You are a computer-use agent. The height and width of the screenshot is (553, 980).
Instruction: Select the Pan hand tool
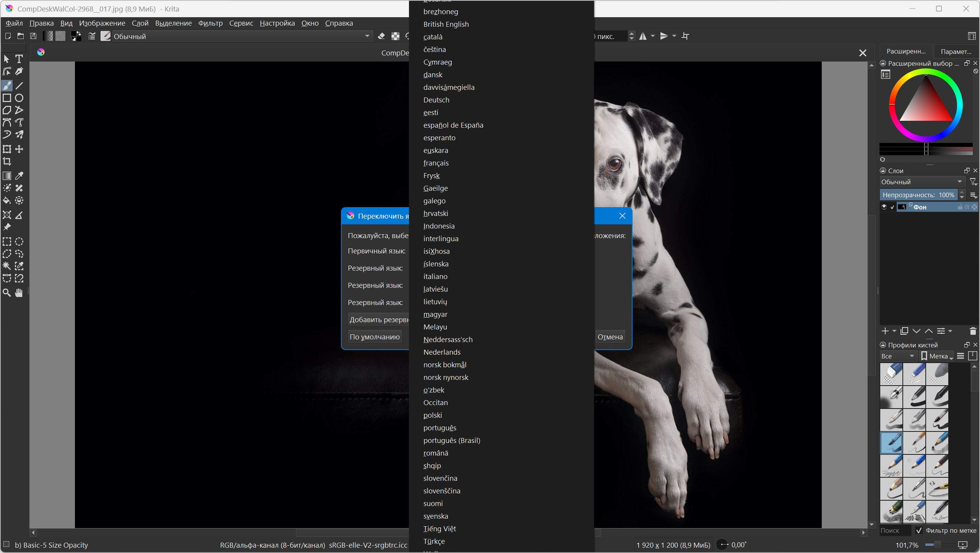tap(19, 293)
